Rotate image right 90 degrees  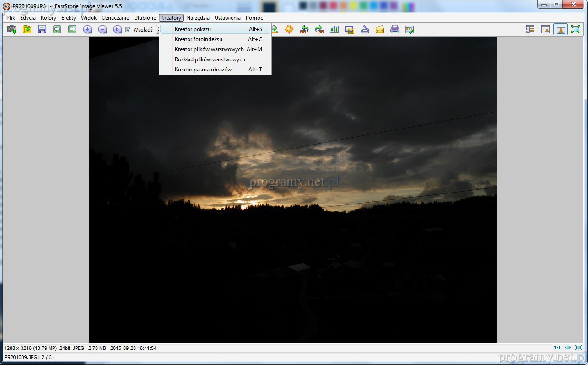(319, 30)
